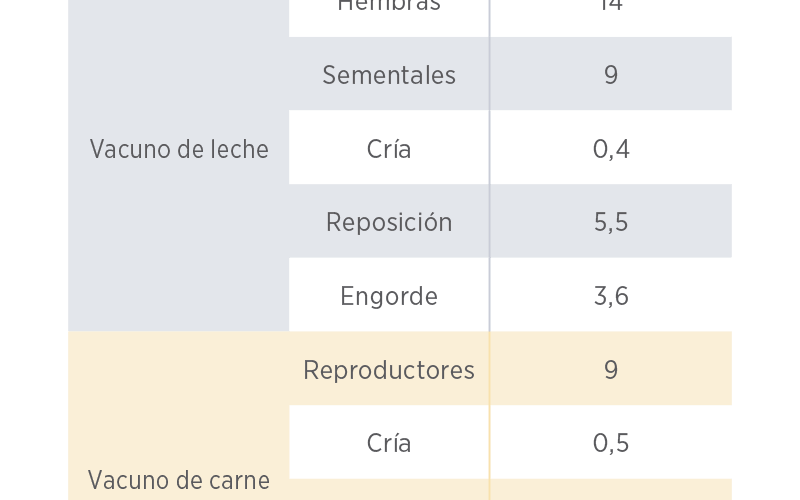Screen dimensions: 800x500
Task: Click the beige Reproductores row background
Action: tap(510, 368)
